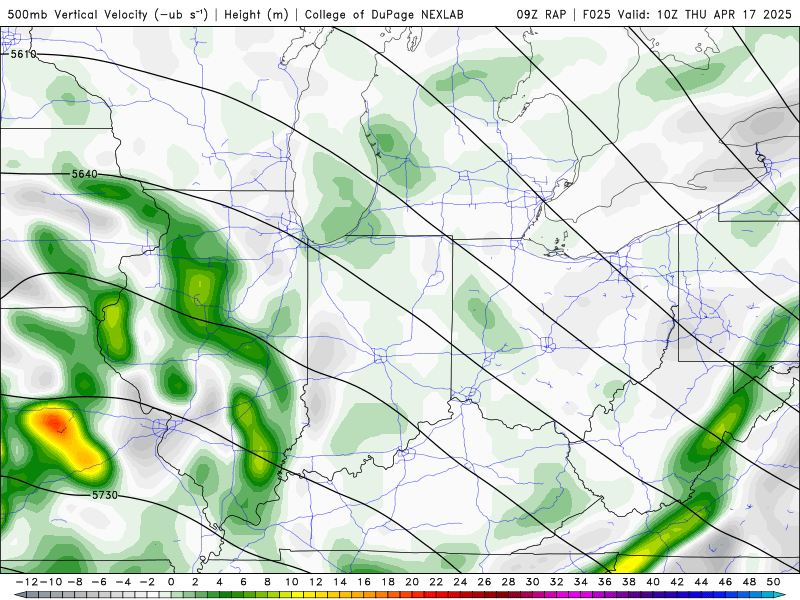Viewport: 800px width, 600px height.
Task: Click the 28 color scale value
Action: tap(508, 582)
